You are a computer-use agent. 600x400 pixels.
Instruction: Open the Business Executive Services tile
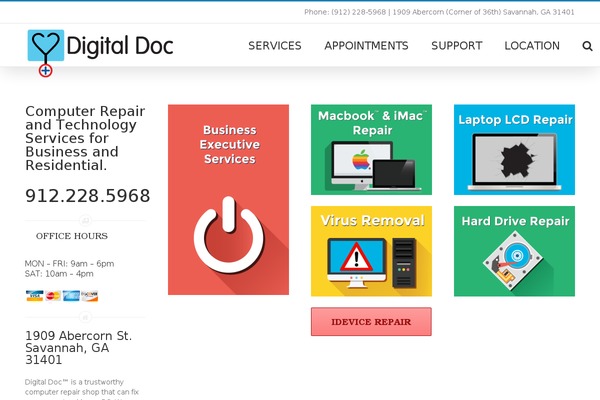tap(228, 199)
